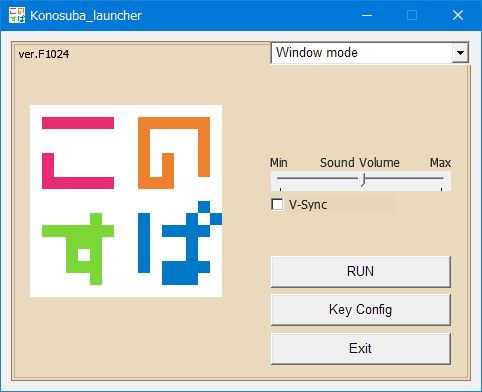482x392 pixels.
Task: Close the Konosuba_launcher window
Action: coord(458,15)
